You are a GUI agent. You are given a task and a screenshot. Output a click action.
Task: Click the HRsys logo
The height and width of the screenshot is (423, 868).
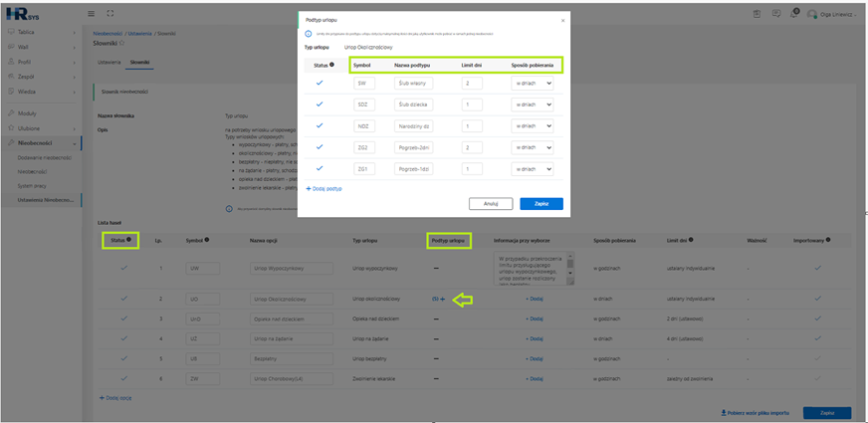(x=23, y=14)
